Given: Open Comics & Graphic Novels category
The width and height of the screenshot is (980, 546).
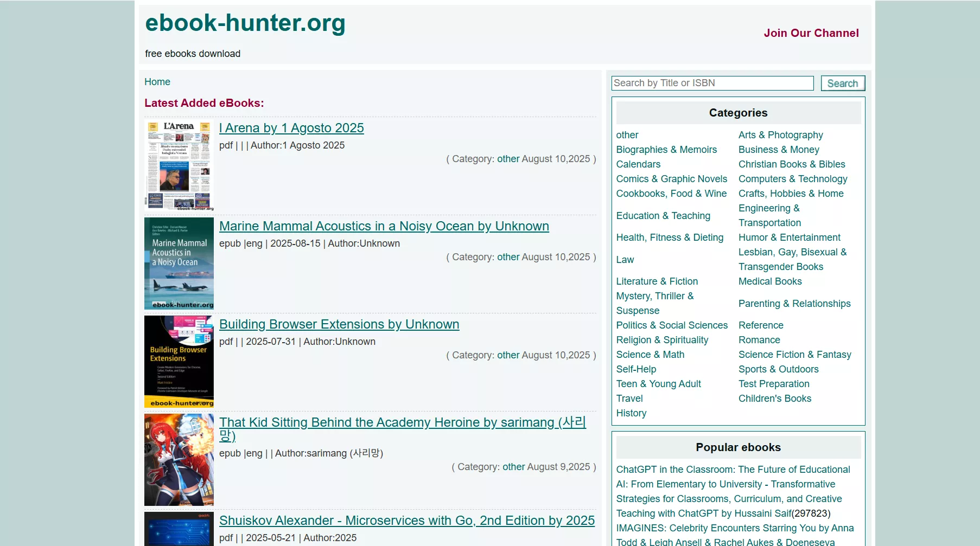Looking at the screenshot, I should tap(672, 179).
